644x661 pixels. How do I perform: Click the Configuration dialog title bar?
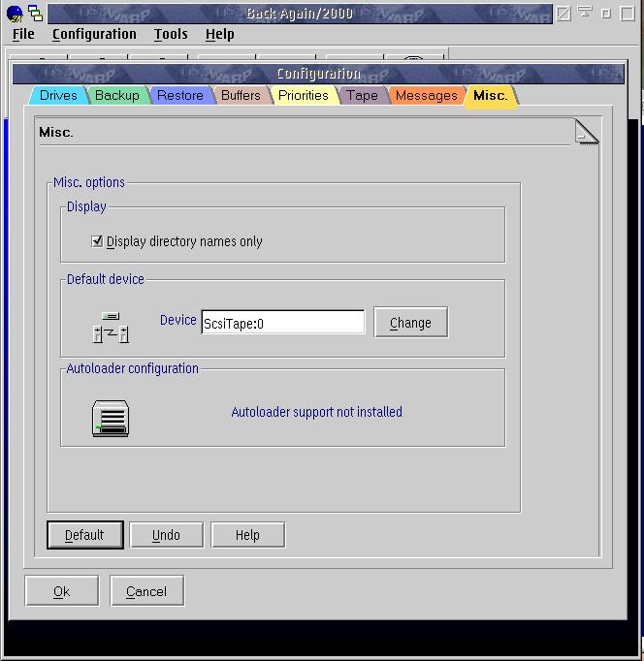pyautogui.click(x=318, y=74)
